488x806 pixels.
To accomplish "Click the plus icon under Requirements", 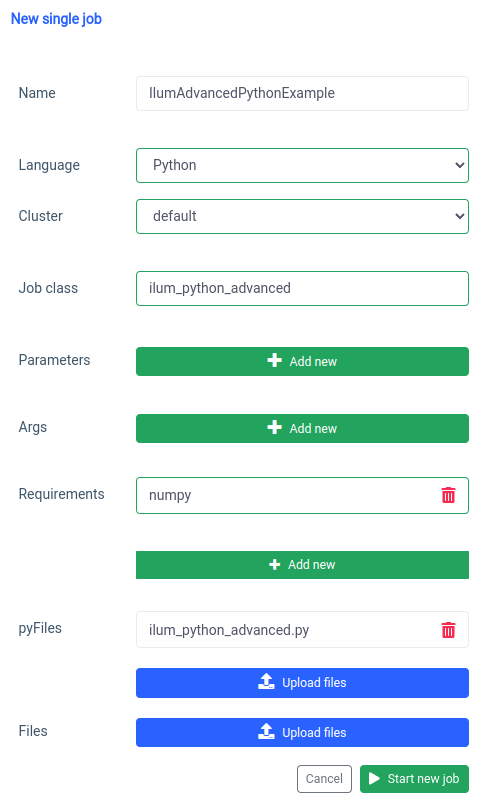I will pyautogui.click(x=275, y=564).
